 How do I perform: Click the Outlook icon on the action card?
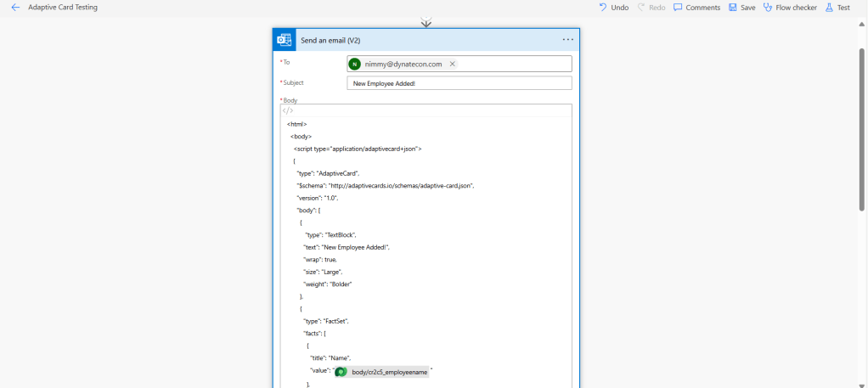coord(285,40)
